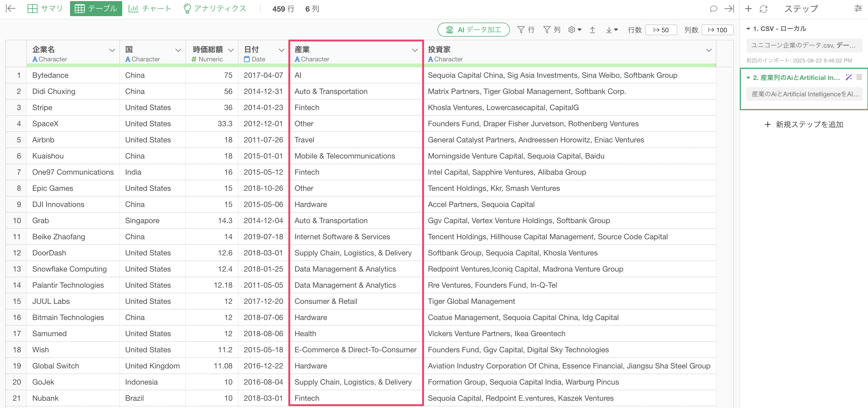The width and height of the screenshot is (868, 408).
Task: Select the Brazil country cell
Action: tap(152, 398)
